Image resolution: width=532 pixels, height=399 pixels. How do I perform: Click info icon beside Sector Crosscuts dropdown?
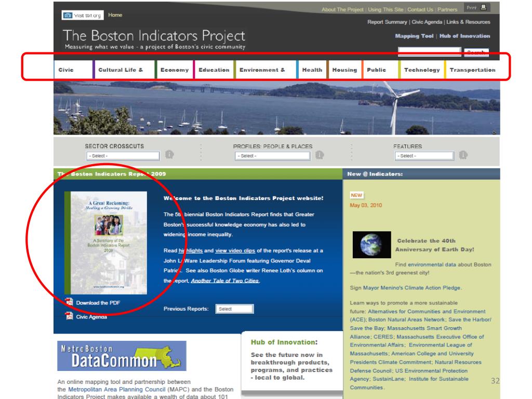pyautogui.click(x=169, y=154)
